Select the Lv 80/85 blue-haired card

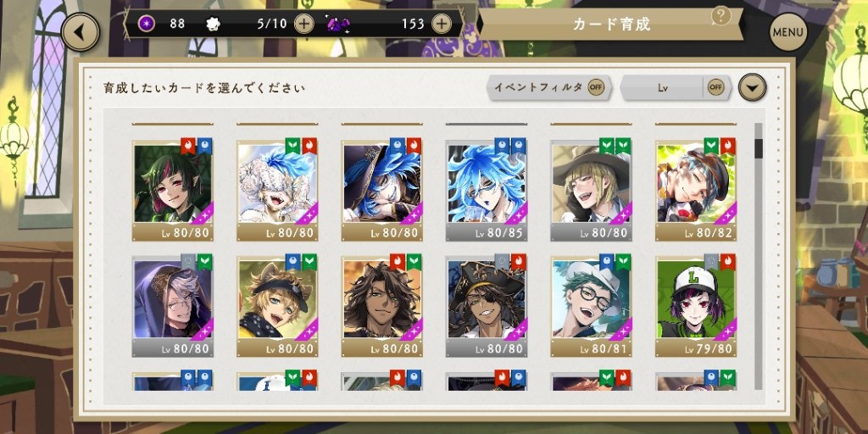(487, 190)
